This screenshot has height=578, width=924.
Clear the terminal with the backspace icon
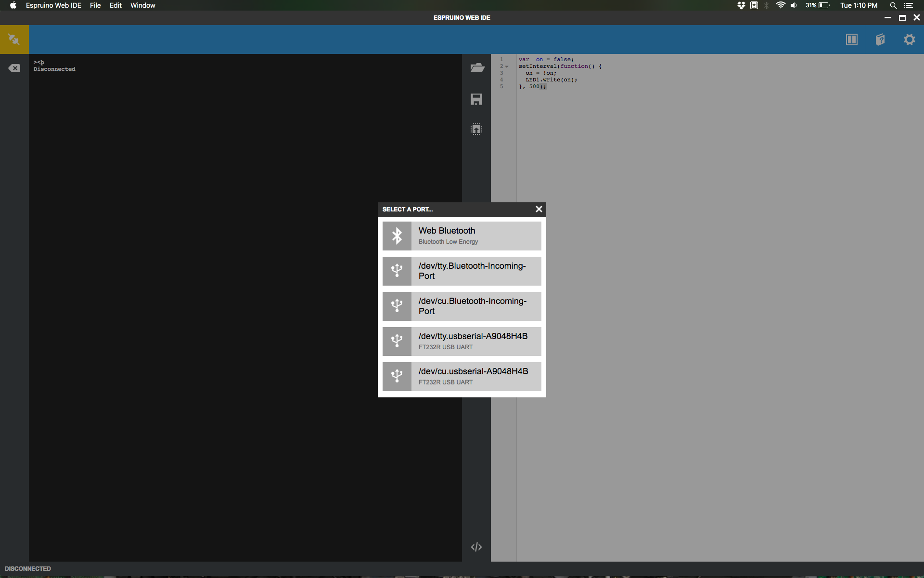[14, 68]
